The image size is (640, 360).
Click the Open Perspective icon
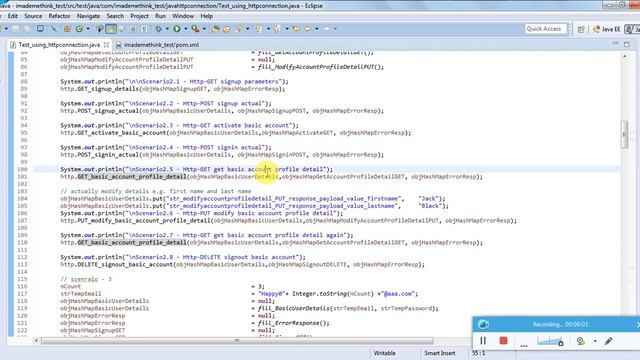(x=581, y=29)
